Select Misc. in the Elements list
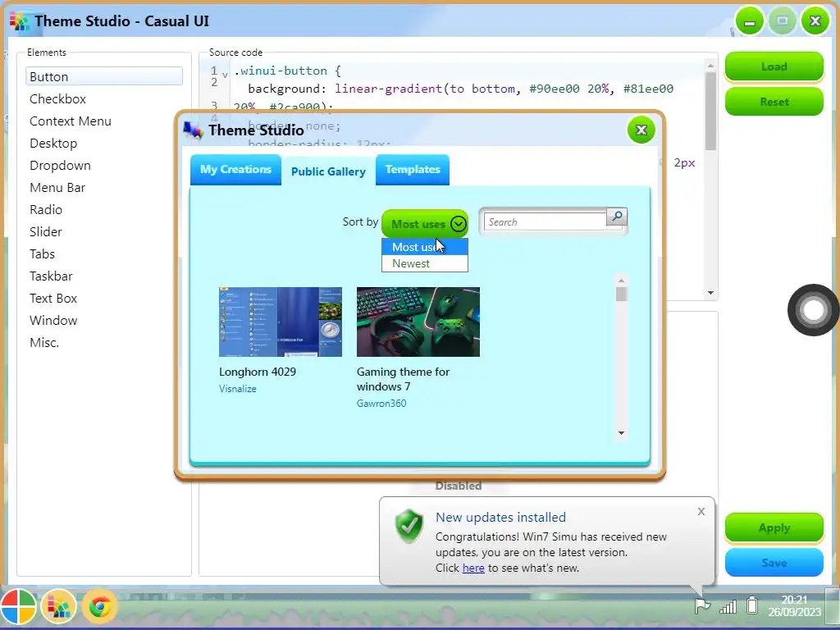Screen dimensions: 840x630 pyautogui.click(x=104, y=342)
